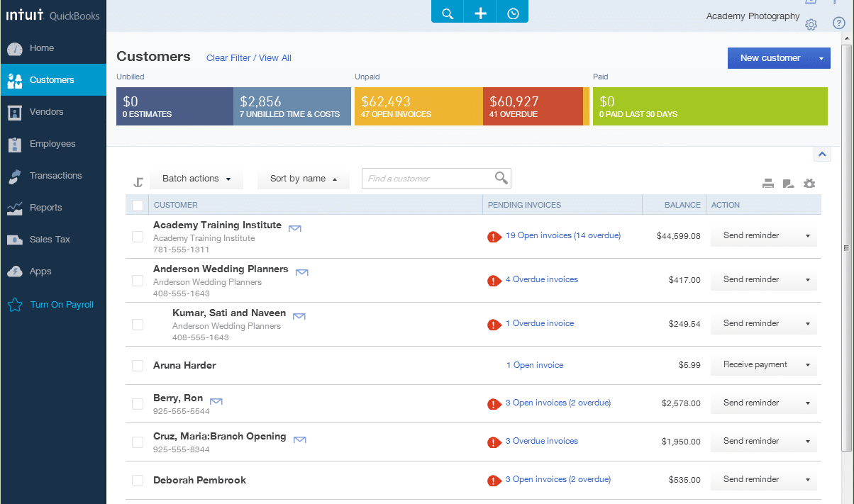Expand the Batch actions dropdown
The height and width of the screenshot is (504, 854).
196,179
